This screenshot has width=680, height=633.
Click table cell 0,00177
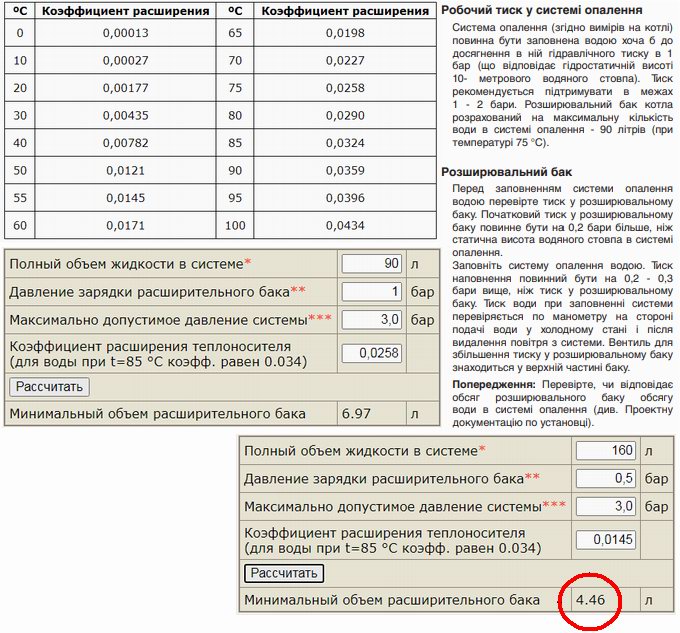coord(125,88)
